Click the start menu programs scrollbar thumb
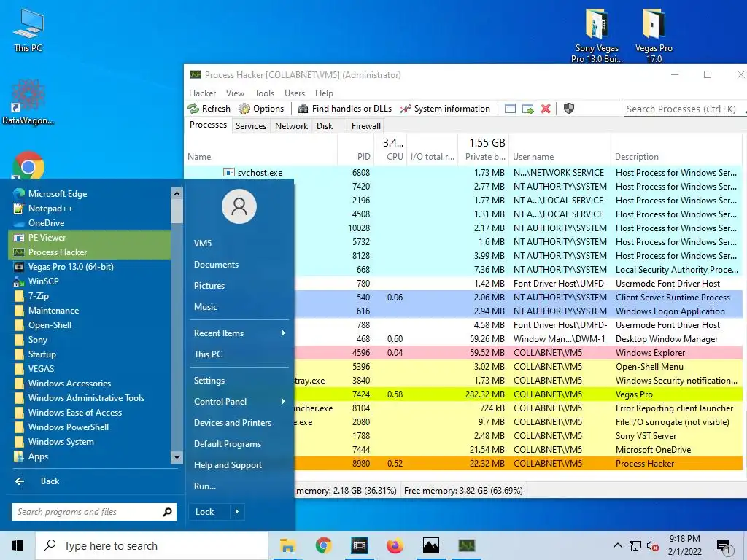Image resolution: width=747 pixels, height=560 pixels. coord(177,211)
